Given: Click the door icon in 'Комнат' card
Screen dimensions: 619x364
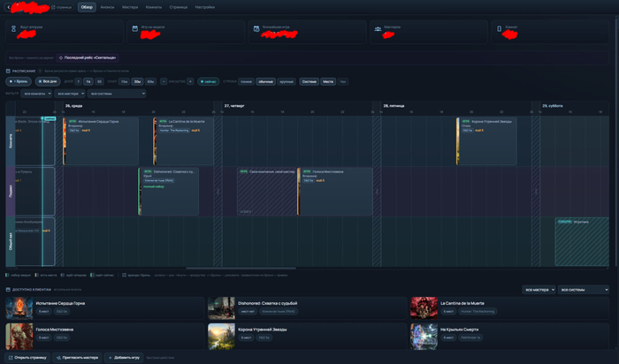Looking at the screenshot, I should pyautogui.click(x=499, y=28).
